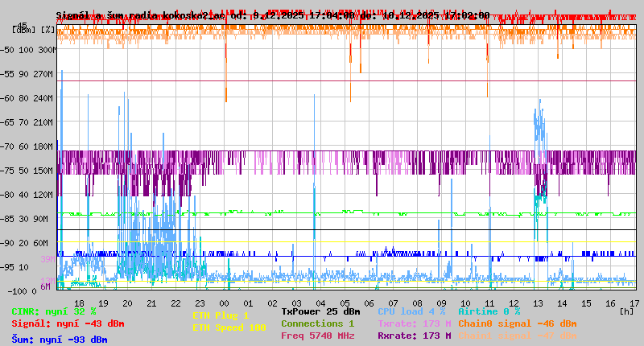The height and width of the screenshot is (346, 644).
Task: Click the "240M" y-axis label
Action: 43,98
